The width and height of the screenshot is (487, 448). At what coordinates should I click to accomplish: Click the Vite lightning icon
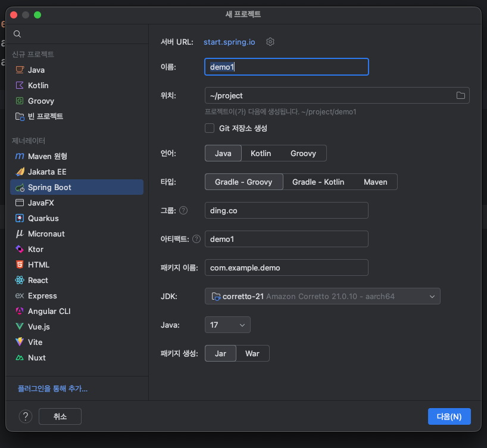[20, 342]
